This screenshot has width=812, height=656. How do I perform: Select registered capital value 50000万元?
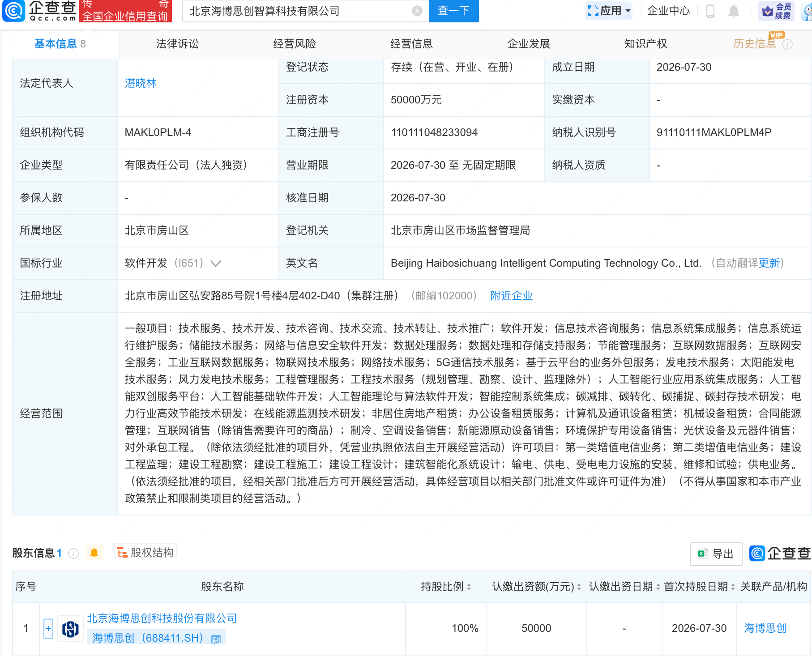point(416,100)
